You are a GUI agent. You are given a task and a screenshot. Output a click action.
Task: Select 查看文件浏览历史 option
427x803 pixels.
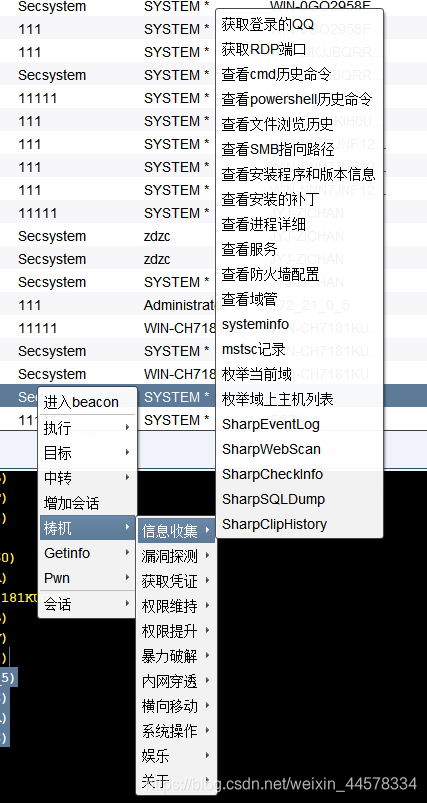click(300, 124)
